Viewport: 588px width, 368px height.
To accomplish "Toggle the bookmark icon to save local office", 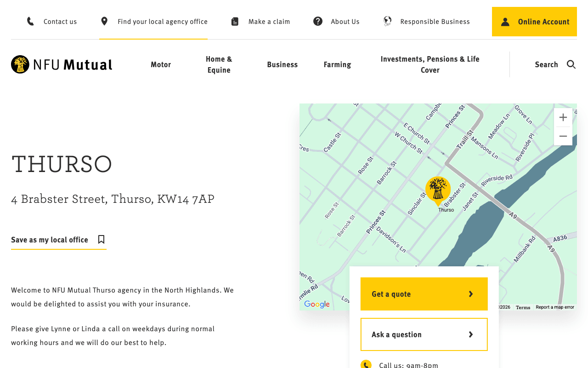I will (x=102, y=239).
